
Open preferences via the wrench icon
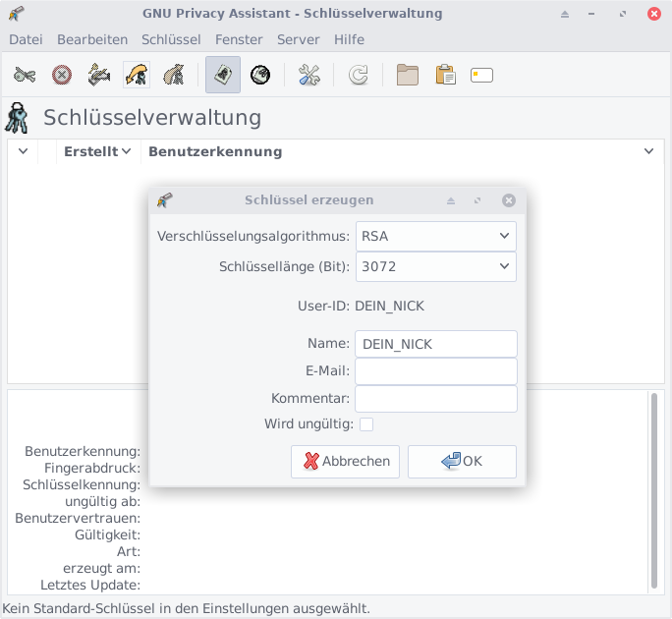pos(309,76)
